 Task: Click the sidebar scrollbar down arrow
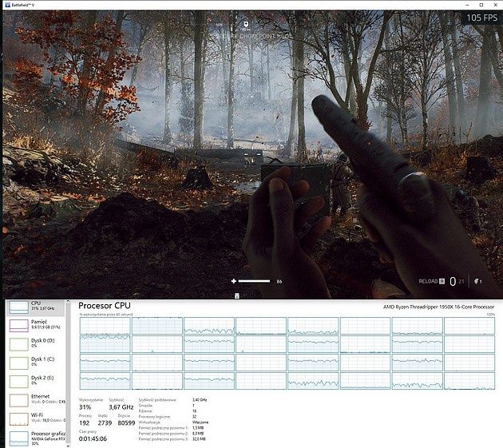tap(68, 446)
